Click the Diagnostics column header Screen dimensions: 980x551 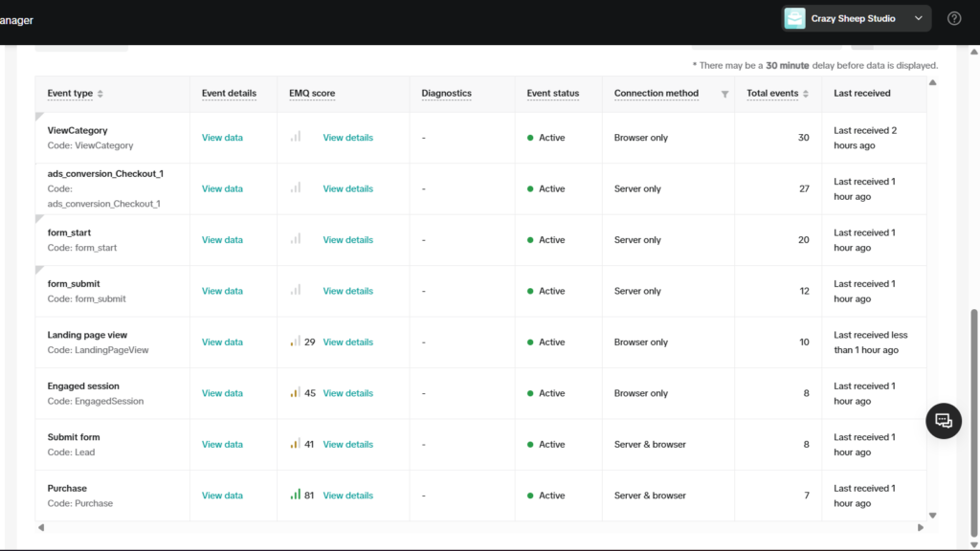[446, 94]
